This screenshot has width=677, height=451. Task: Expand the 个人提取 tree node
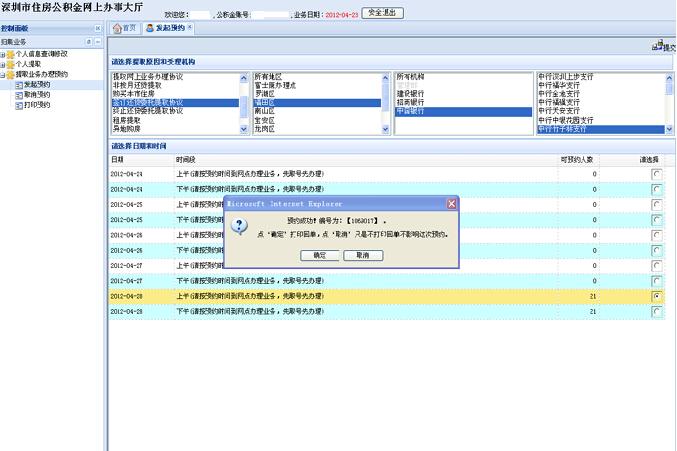pos(4,63)
